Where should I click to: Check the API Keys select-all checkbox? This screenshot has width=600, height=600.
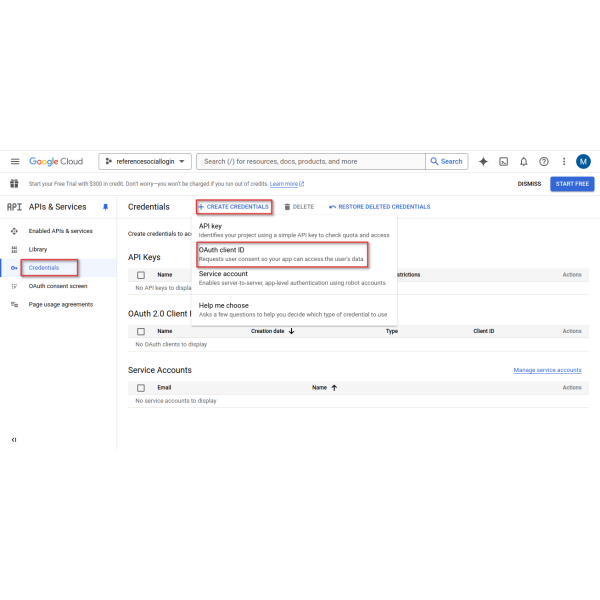pyautogui.click(x=141, y=274)
